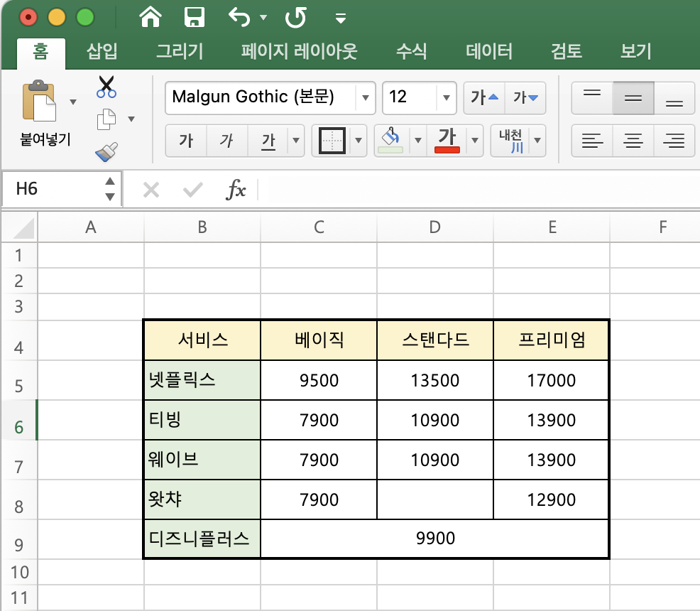
Task: Align text right
Action: pos(674,141)
